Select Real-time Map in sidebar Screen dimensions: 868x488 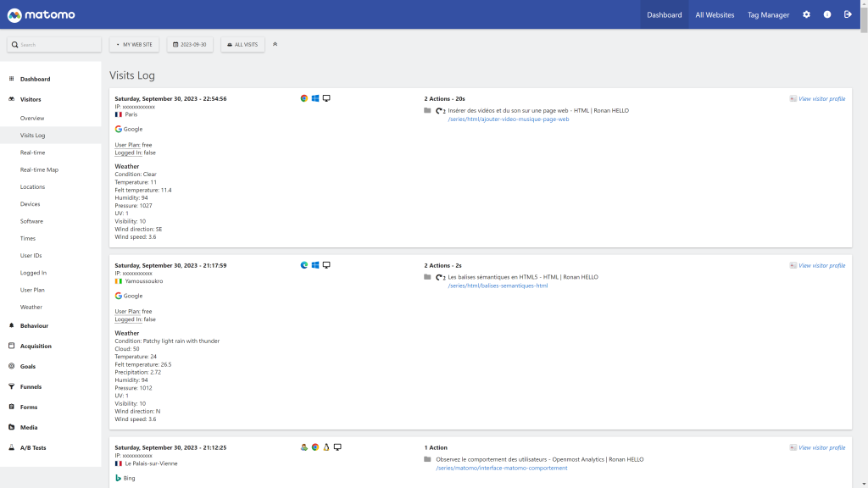39,169
